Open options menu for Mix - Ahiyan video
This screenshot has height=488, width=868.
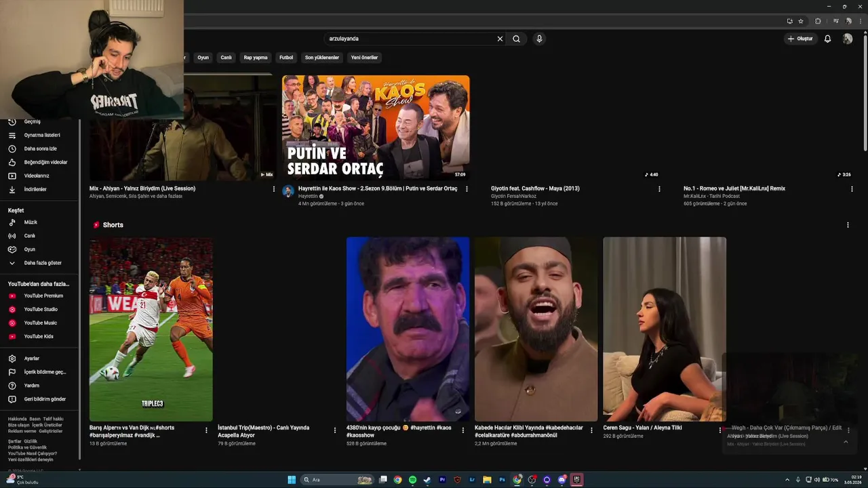tap(274, 189)
